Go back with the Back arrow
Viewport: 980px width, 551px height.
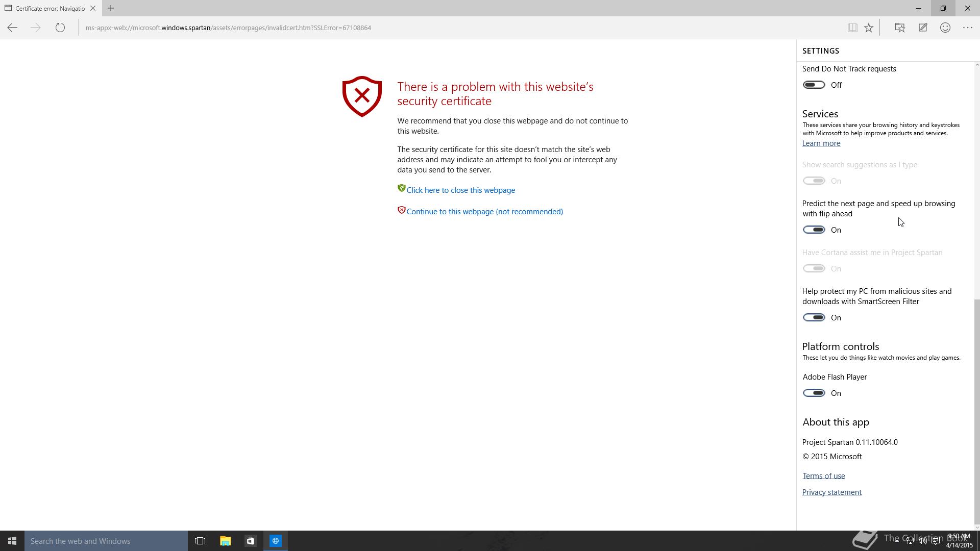(12, 28)
